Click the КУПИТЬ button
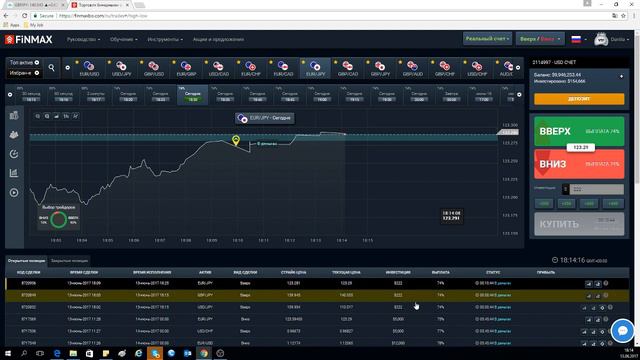The width and height of the screenshot is (640, 360). [x=579, y=223]
